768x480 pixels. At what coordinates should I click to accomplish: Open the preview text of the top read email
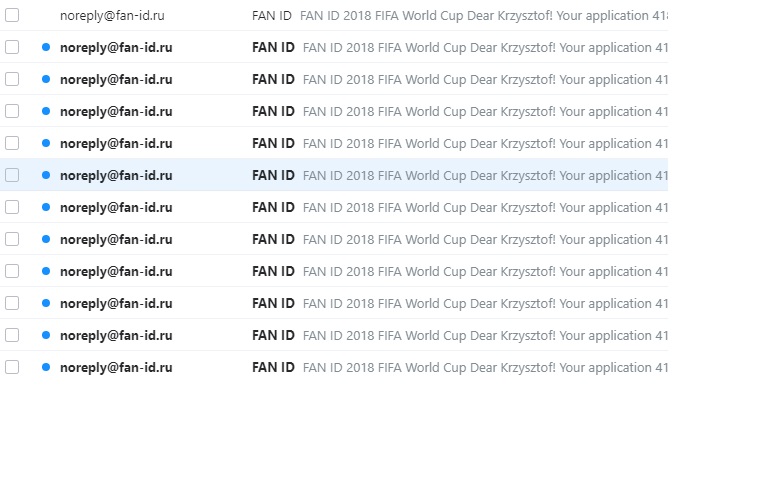click(x=483, y=16)
